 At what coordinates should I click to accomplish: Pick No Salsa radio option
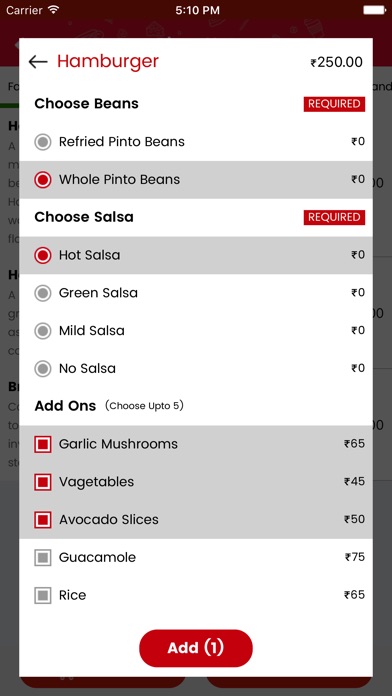click(x=43, y=368)
